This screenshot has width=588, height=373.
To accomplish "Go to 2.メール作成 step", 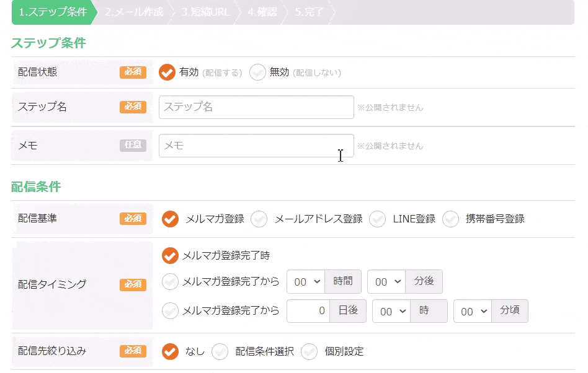I will click(x=134, y=12).
